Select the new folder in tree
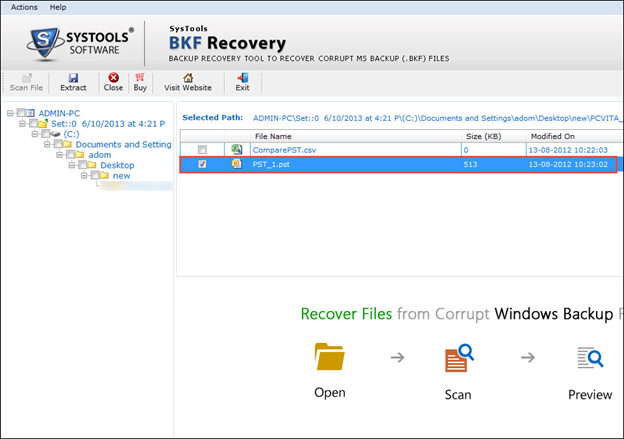Image resolution: width=624 pixels, height=439 pixels. point(121,176)
